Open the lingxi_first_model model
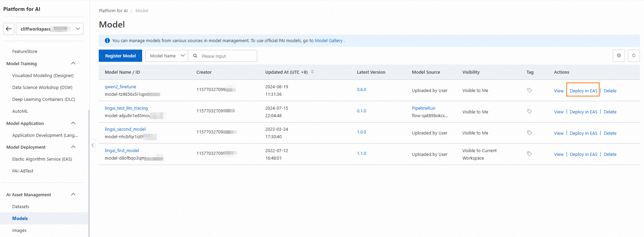The image size is (644, 237). [122, 150]
